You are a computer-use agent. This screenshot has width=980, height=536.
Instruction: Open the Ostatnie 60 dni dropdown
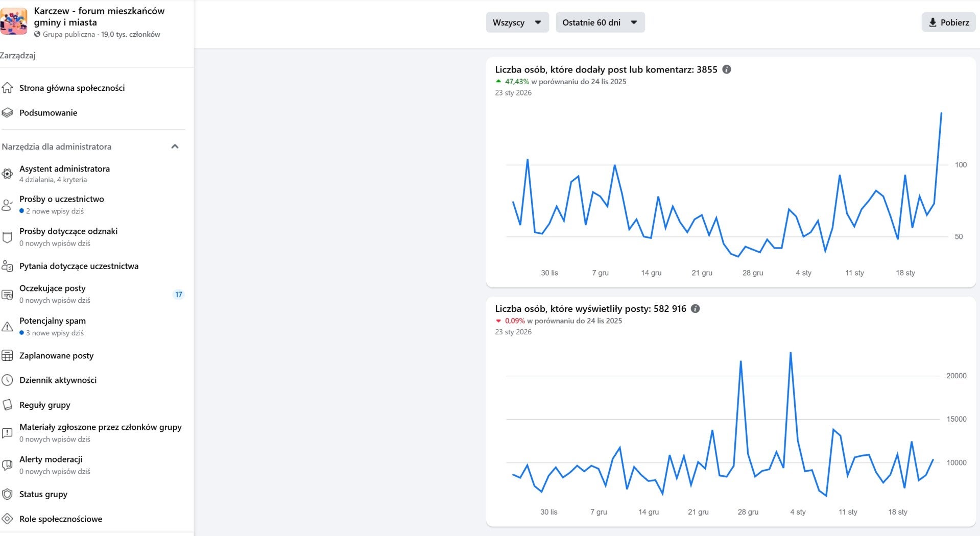pyautogui.click(x=600, y=22)
